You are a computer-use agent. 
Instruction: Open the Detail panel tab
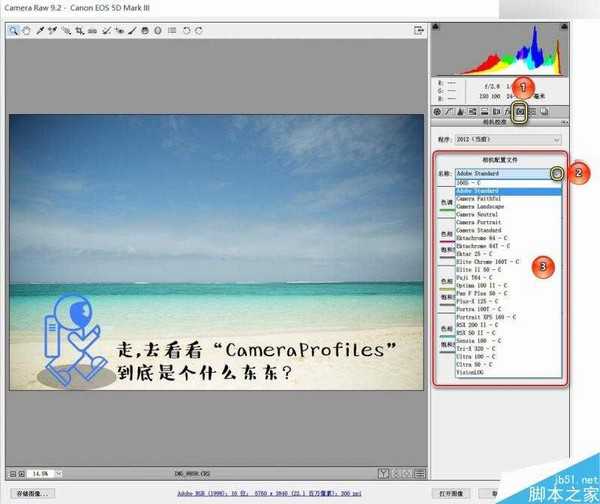[x=461, y=112]
